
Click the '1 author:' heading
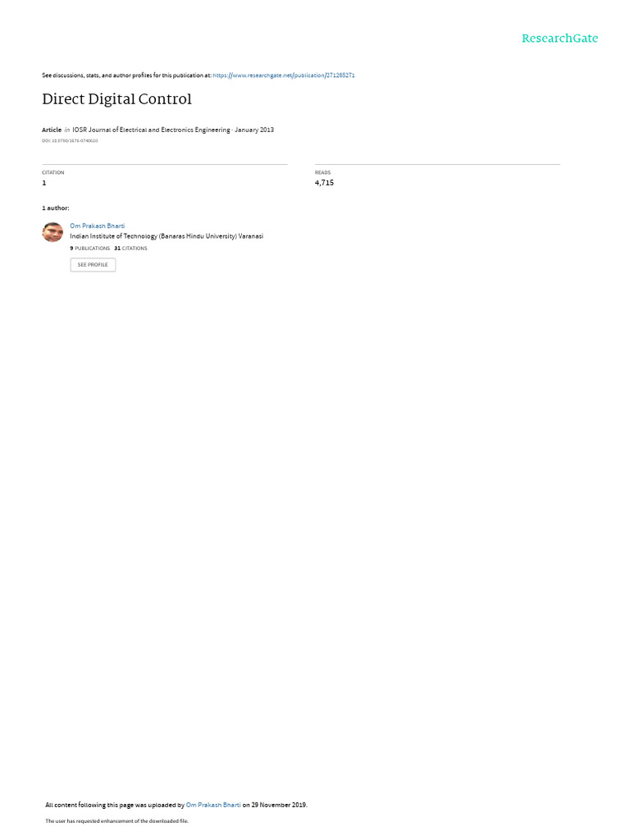click(x=56, y=208)
